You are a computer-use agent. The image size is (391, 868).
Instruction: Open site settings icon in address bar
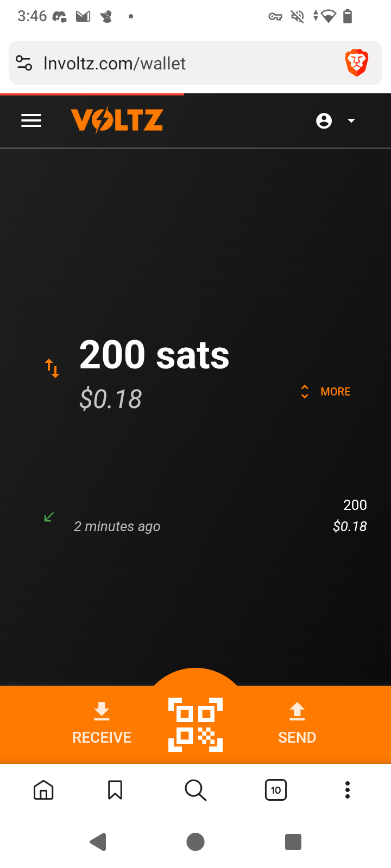(x=24, y=63)
